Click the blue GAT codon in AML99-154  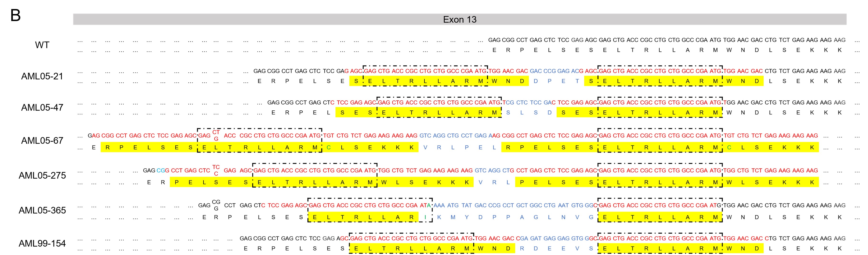pos(536,239)
